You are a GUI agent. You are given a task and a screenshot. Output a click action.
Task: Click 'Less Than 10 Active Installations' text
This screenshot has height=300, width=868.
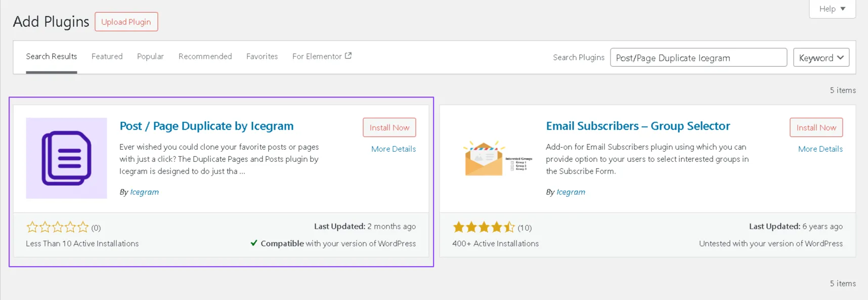(82, 243)
